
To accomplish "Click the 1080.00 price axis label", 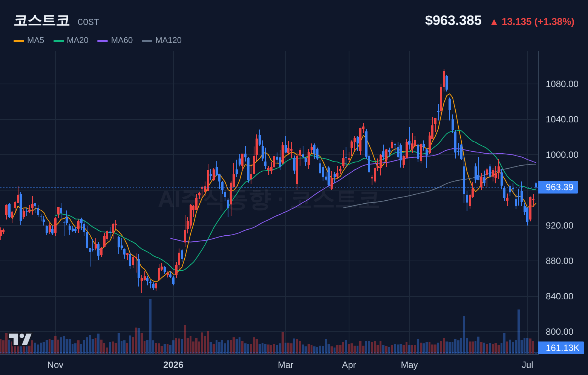I will tap(562, 84).
